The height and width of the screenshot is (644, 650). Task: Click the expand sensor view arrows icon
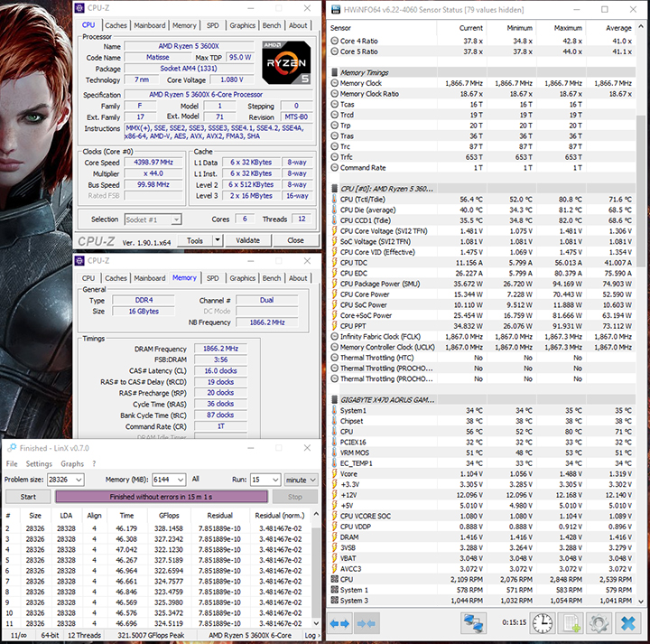click(x=340, y=624)
